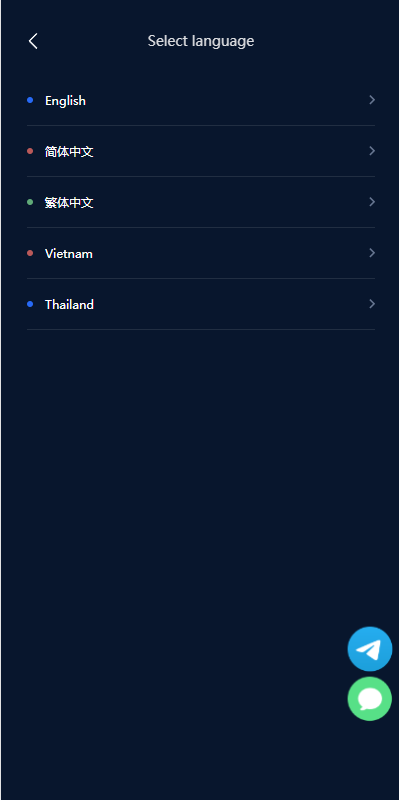Open the green chat support bubble
The width and height of the screenshot is (399, 800).
point(370,698)
